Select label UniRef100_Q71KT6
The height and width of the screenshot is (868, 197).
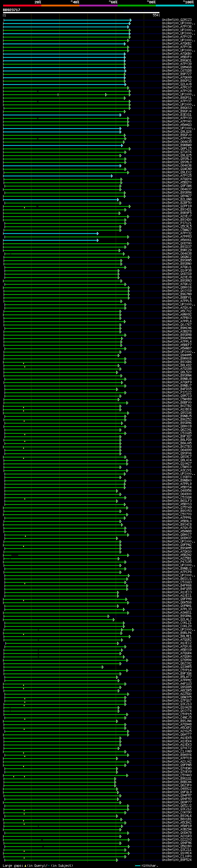[x=177, y=152]
